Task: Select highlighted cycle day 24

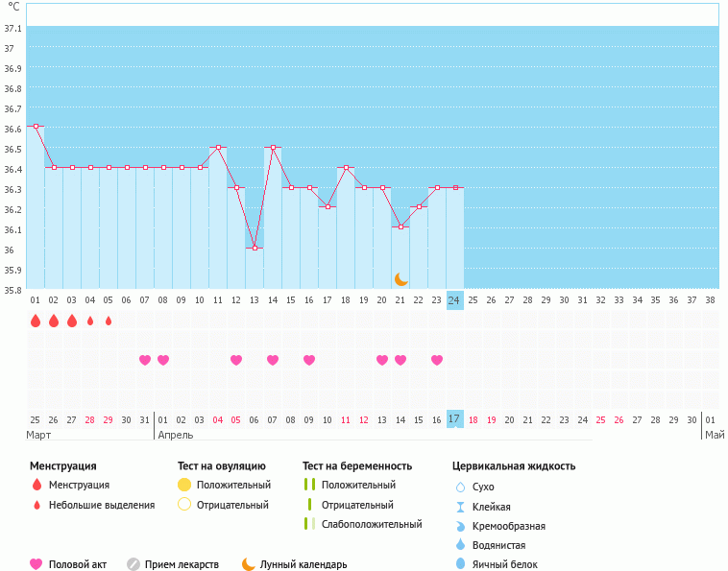Action: [x=454, y=300]
